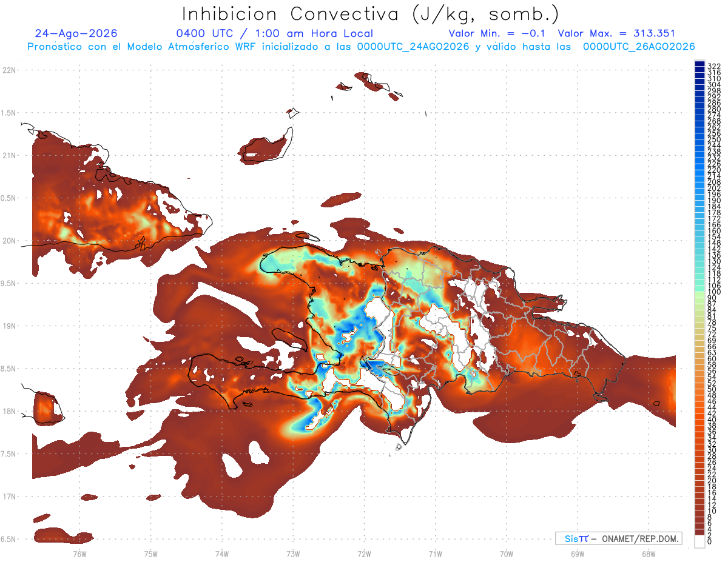Click the '0' color scale label
Screen dimensions: 728x562
pos(710,541)
